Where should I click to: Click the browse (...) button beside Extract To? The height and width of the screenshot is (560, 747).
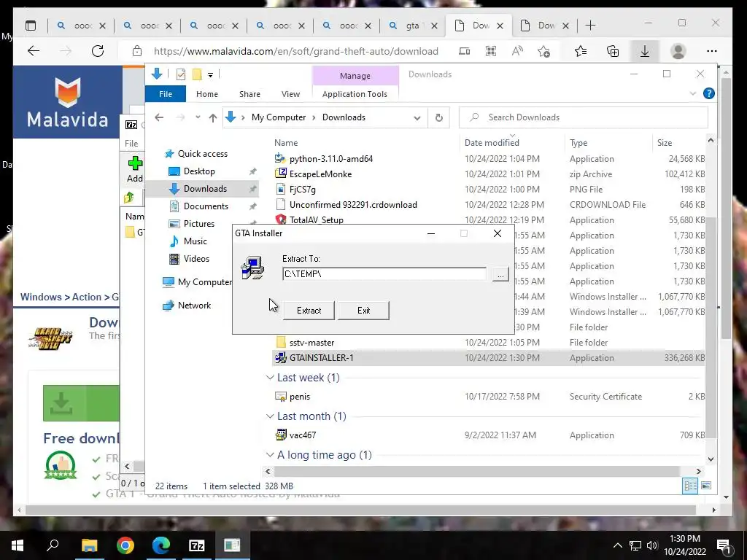500,274
